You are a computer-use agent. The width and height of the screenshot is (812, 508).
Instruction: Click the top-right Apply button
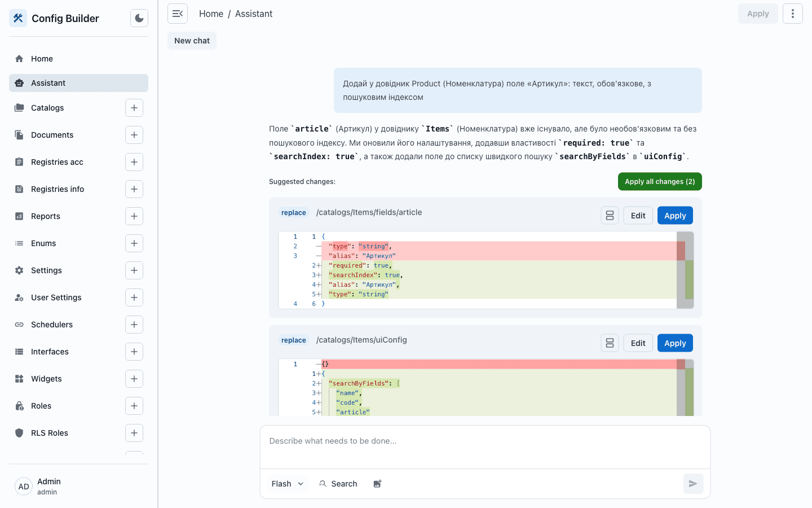point(758,14)
